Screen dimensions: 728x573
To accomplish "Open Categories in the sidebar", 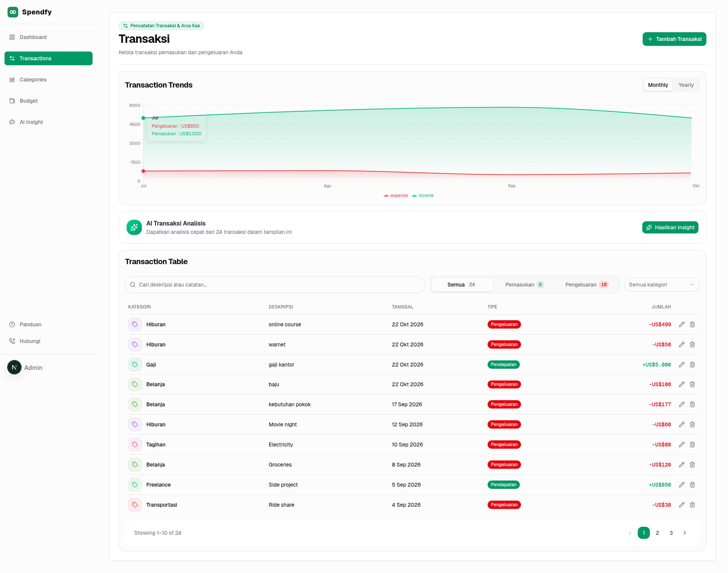I will click(x=48, y=80).
